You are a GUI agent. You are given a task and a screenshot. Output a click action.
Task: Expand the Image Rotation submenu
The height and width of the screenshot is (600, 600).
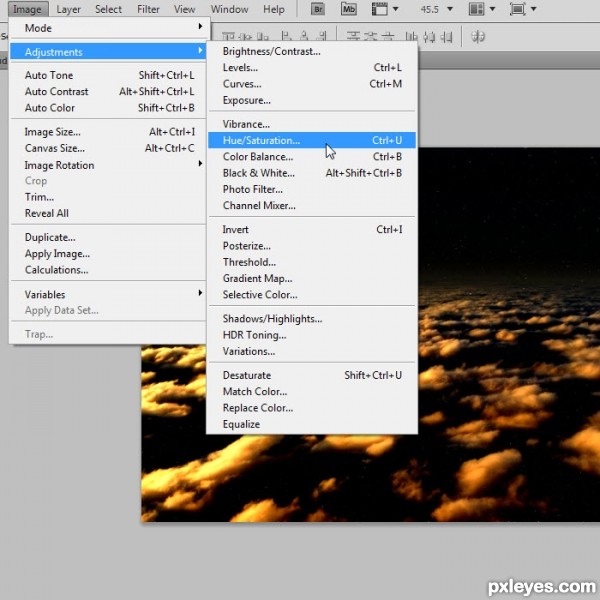pyautogui.click(x=108, y=165)
